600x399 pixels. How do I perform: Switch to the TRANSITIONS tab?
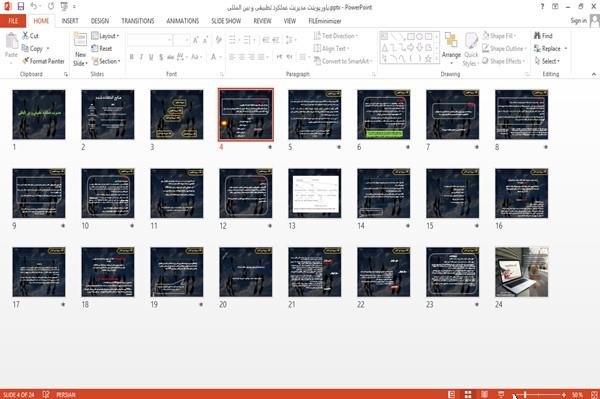[138, 21]
